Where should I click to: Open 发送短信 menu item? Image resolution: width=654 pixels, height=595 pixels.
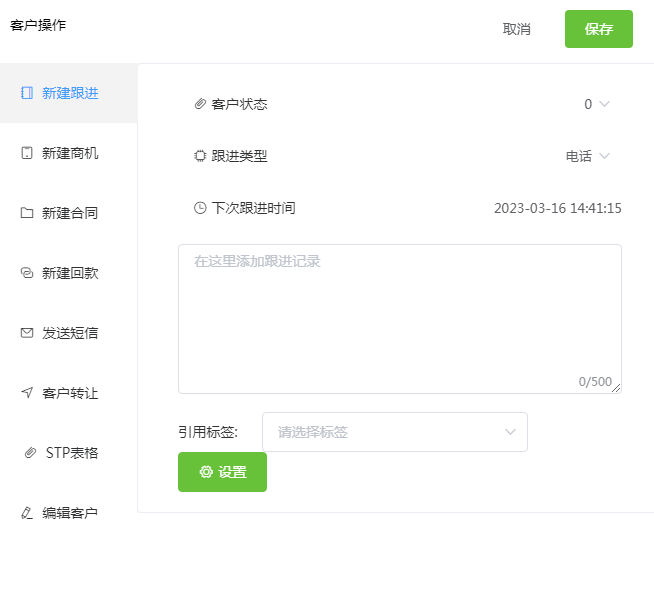[69, 333]
